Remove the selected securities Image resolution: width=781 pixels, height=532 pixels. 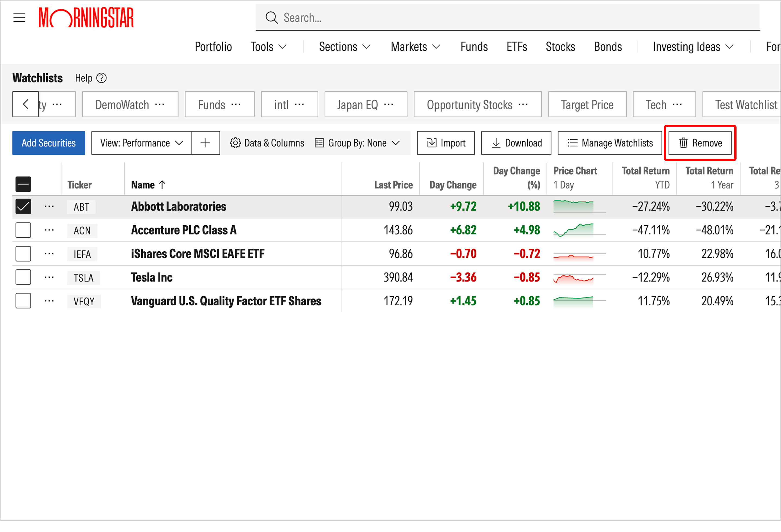700,143
